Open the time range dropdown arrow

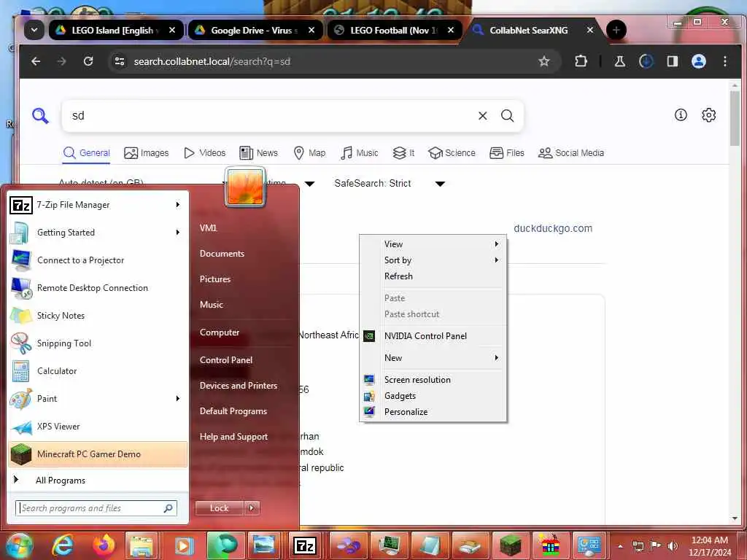[309, 184]
